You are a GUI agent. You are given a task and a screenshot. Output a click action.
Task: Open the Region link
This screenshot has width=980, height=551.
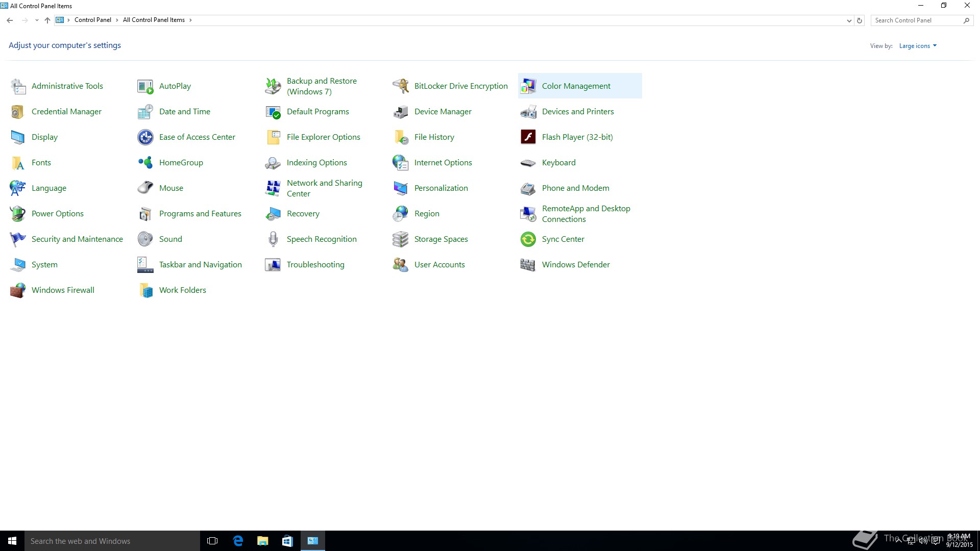(427, 214)
